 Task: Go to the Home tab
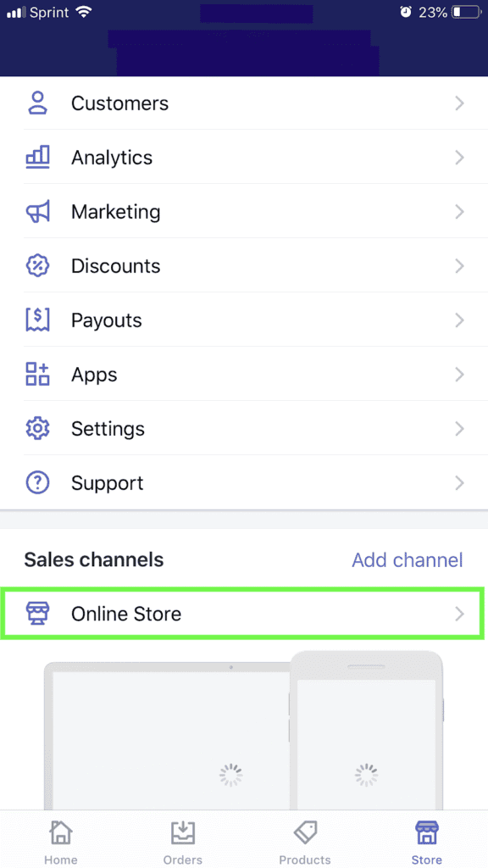[60, 839]
